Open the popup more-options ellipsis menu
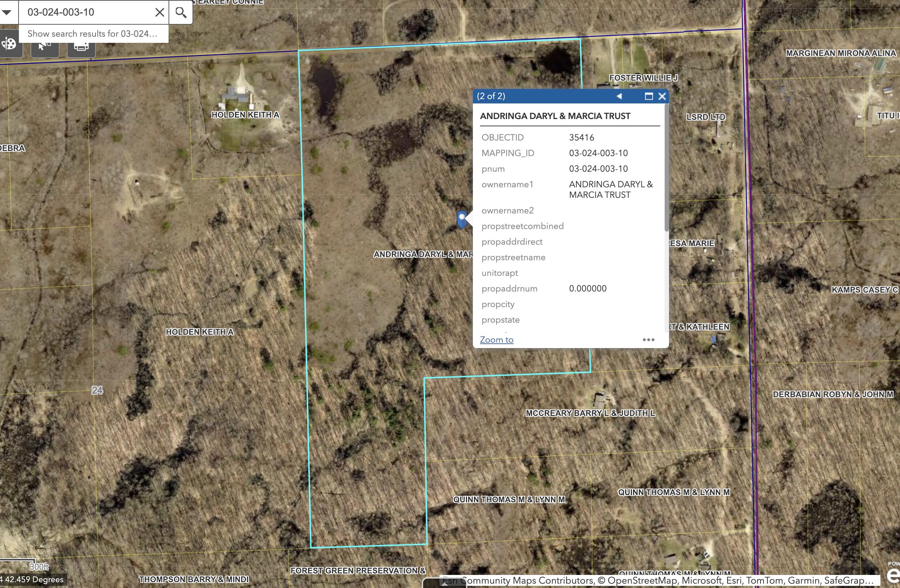 tap(648, 339)
